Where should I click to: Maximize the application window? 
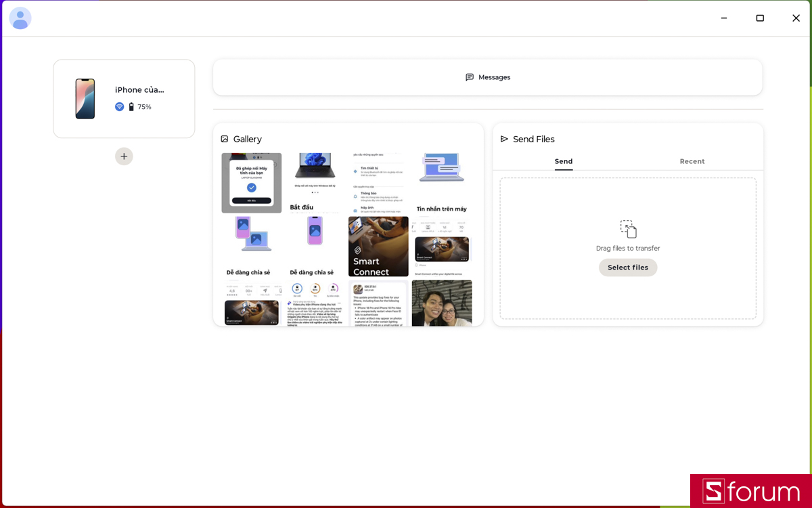[x=760, y=18]
